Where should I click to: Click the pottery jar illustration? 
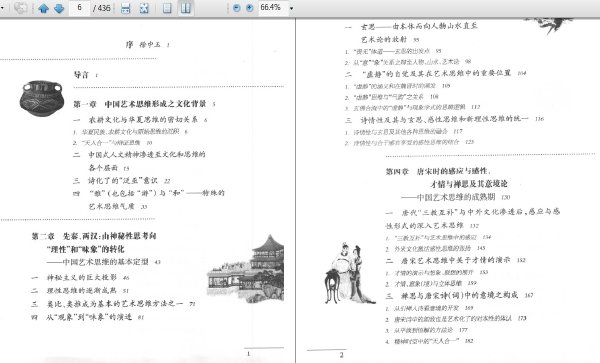pyautogui.click(x=42, y=98)
